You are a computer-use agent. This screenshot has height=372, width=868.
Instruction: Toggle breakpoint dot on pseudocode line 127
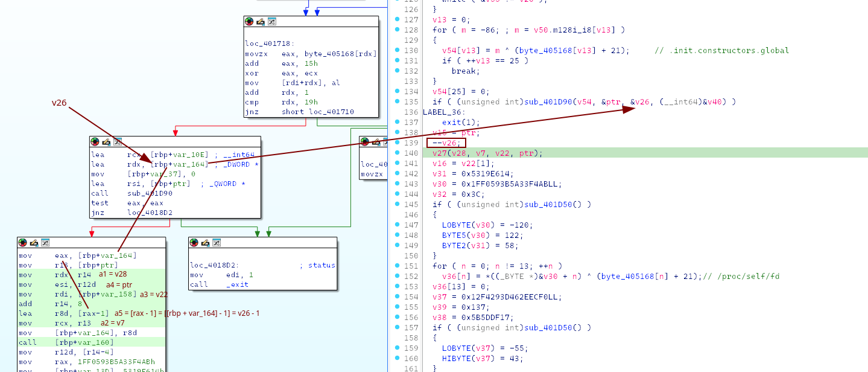(396, 19)
